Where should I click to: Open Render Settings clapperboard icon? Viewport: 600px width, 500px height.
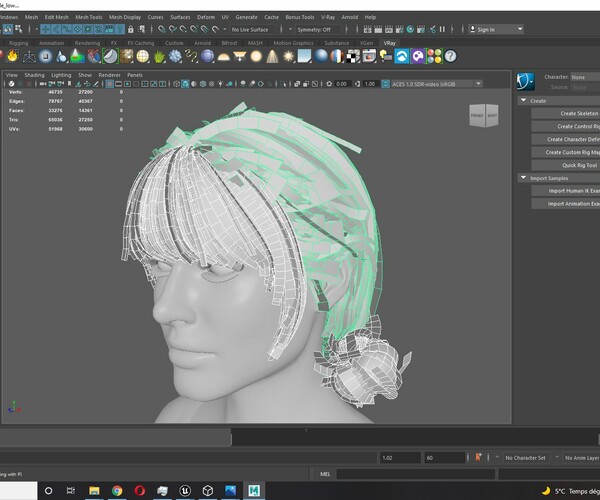pyautogui.click(x=399, y=29)
